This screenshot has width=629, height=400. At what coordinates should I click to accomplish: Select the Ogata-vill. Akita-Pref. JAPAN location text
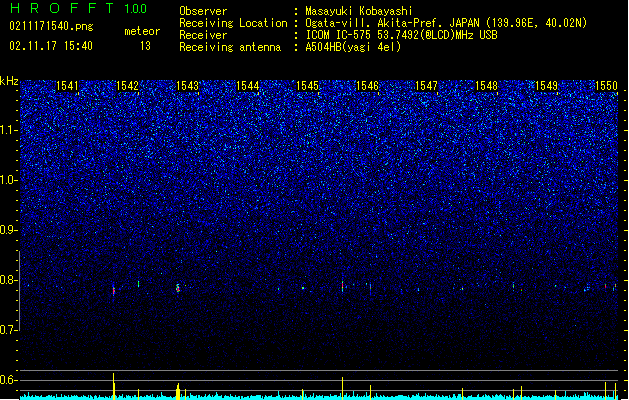(x=446, y=23)
